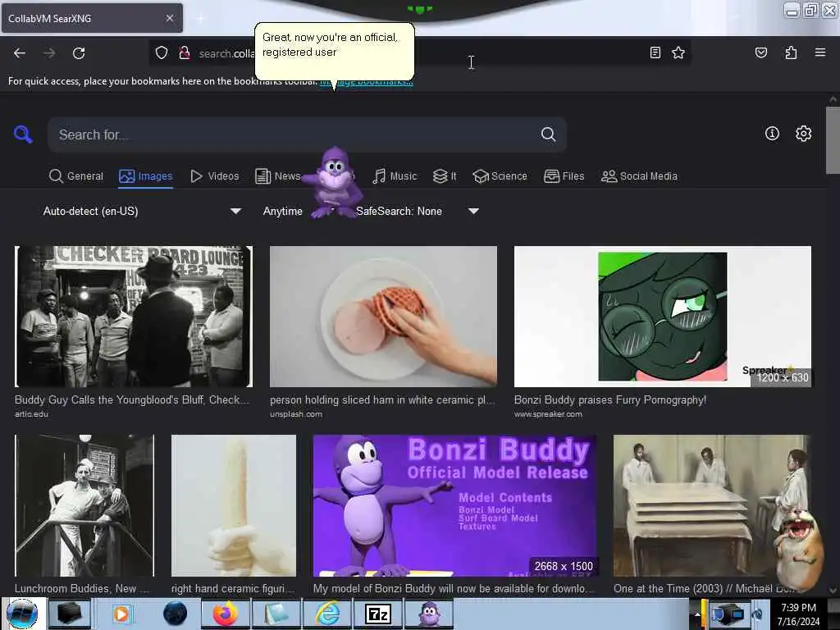Open the SafeSearch None dropdown
The image size is (840, 630).
point(417,211)
